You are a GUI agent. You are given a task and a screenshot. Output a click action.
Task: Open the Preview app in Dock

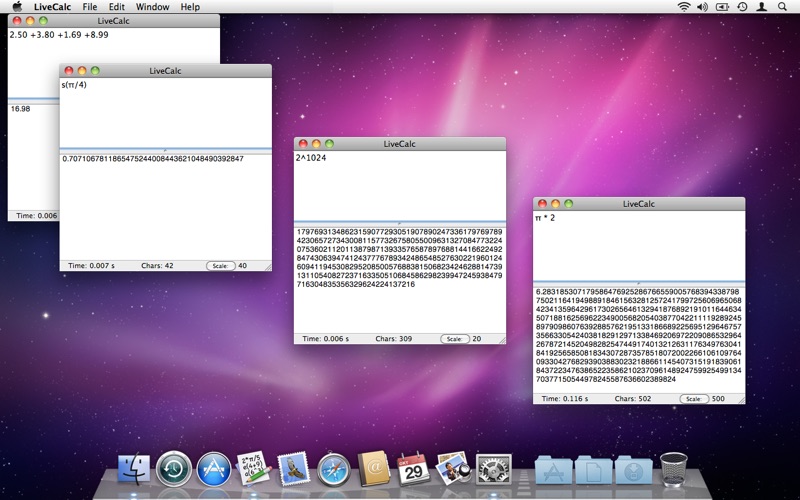coord(454,468)
